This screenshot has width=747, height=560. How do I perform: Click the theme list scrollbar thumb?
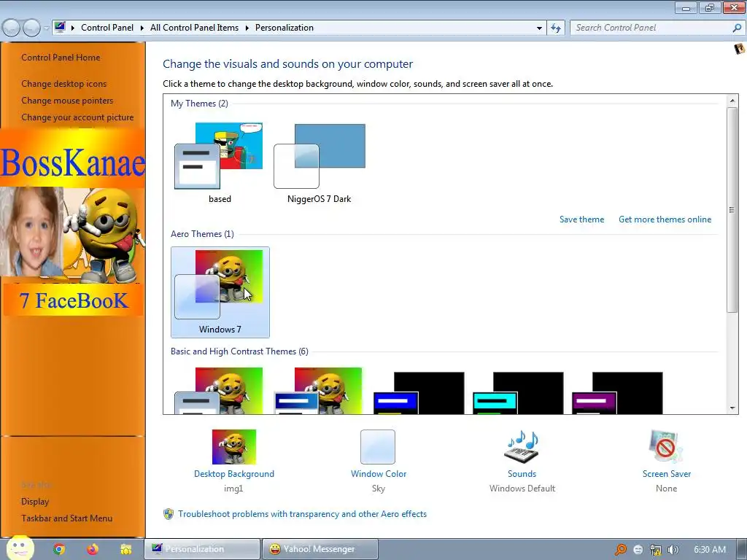pos(732,209)
